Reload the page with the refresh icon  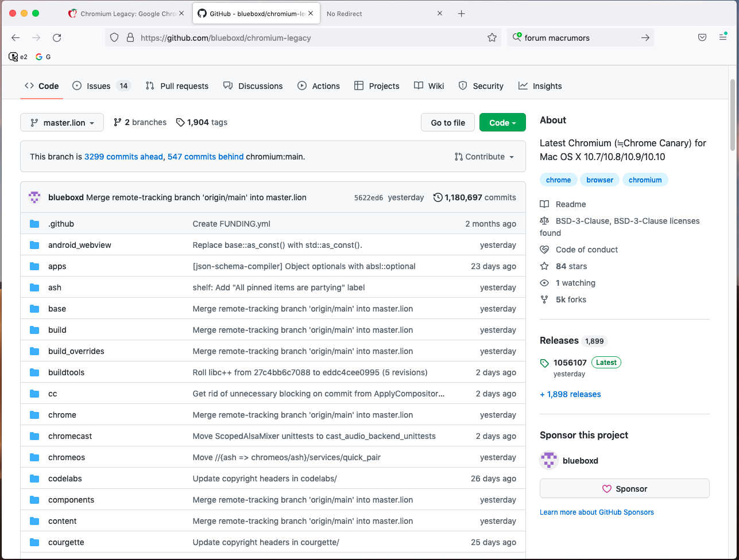[57, 38]
